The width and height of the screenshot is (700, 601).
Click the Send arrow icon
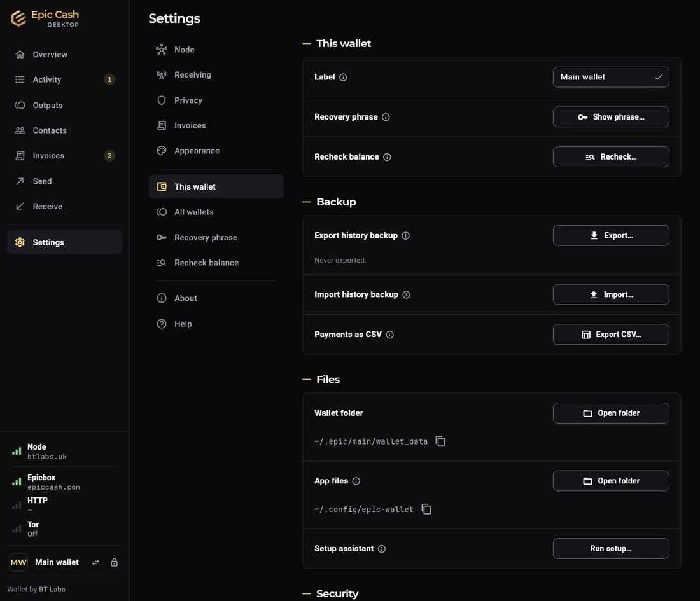pos(20,181)
